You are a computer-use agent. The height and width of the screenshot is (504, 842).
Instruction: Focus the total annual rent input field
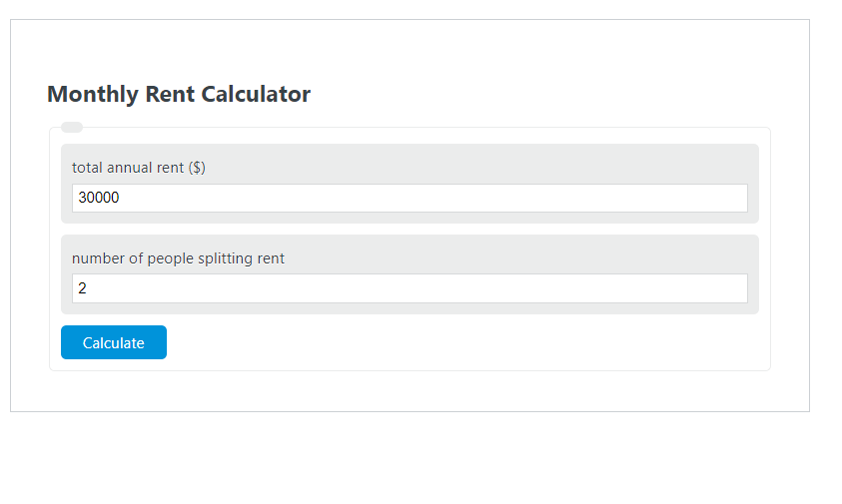tap(410, 198)
